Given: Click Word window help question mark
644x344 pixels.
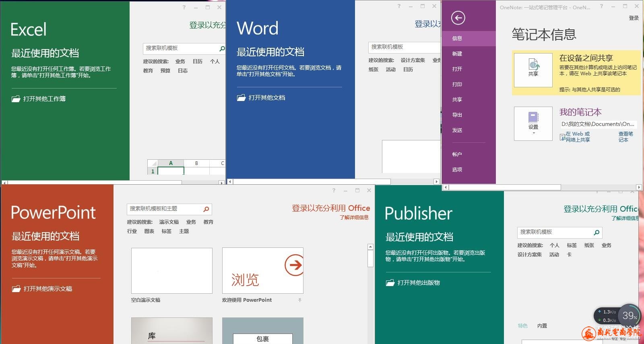Looking at the screenshot, I should 399,6.
